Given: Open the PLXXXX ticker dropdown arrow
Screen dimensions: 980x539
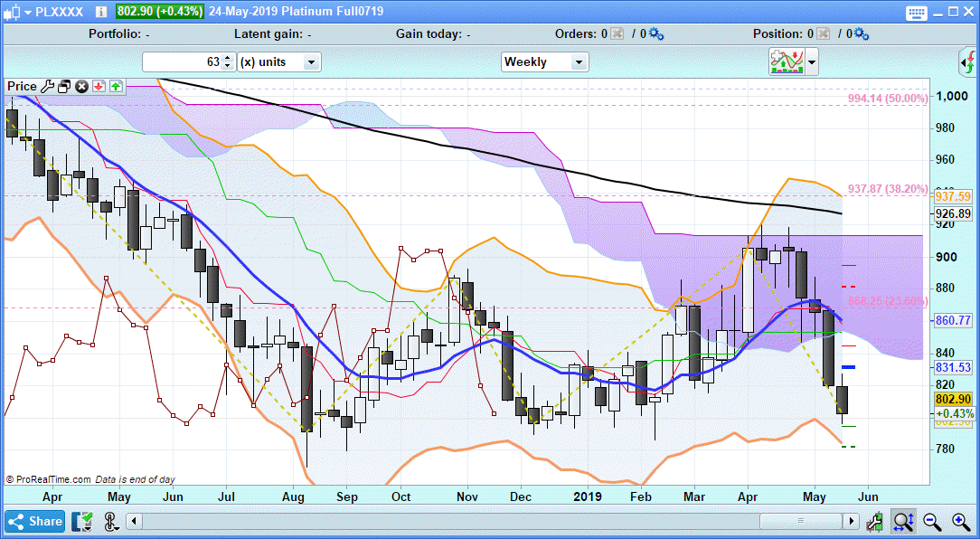Looking at the screenshot, I should tap(28, 12).
